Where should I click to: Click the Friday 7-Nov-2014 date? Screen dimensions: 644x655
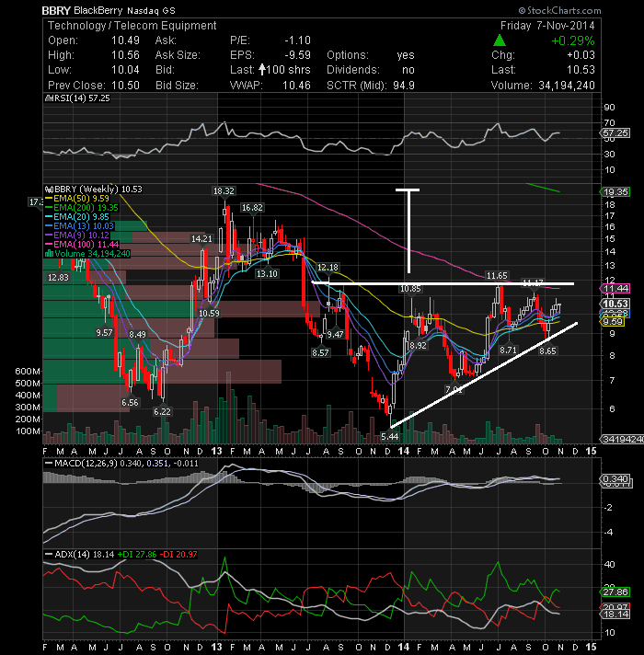click(547, 26)
